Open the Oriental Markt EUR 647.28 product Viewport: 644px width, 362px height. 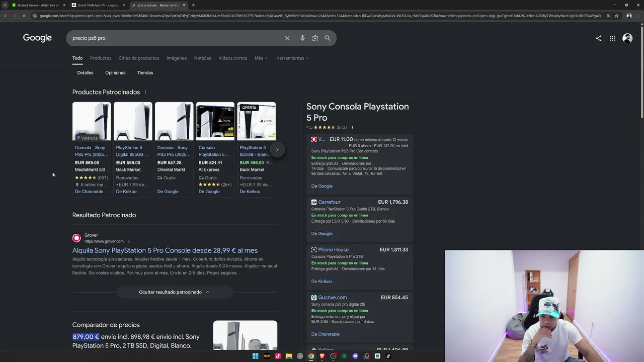(x=174, y=149)
